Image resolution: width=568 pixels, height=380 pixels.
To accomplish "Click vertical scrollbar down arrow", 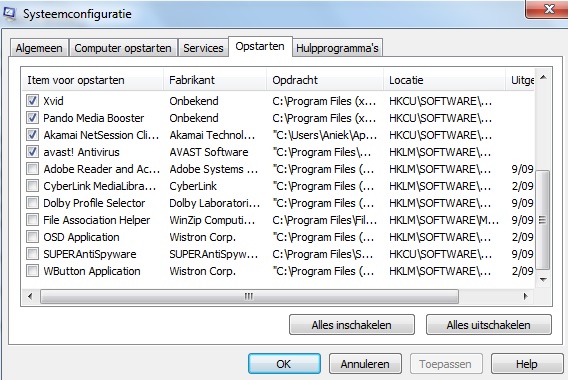I will pos(543,279).
